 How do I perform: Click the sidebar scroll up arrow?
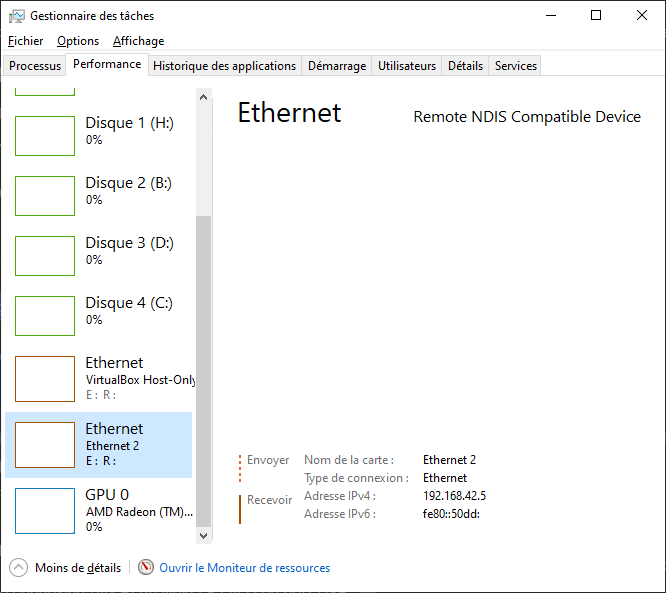(204, 97)
